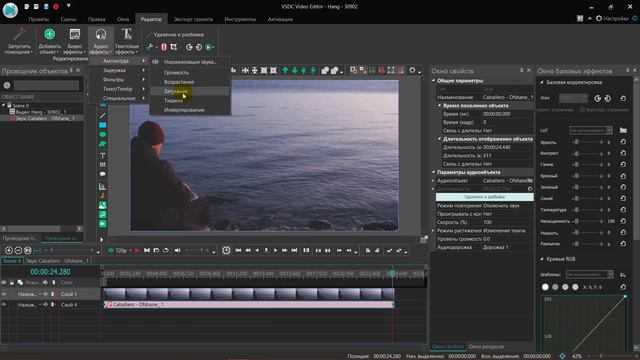
Task: Collapse the Базовая корректировка section
Action: pos(542,82)
